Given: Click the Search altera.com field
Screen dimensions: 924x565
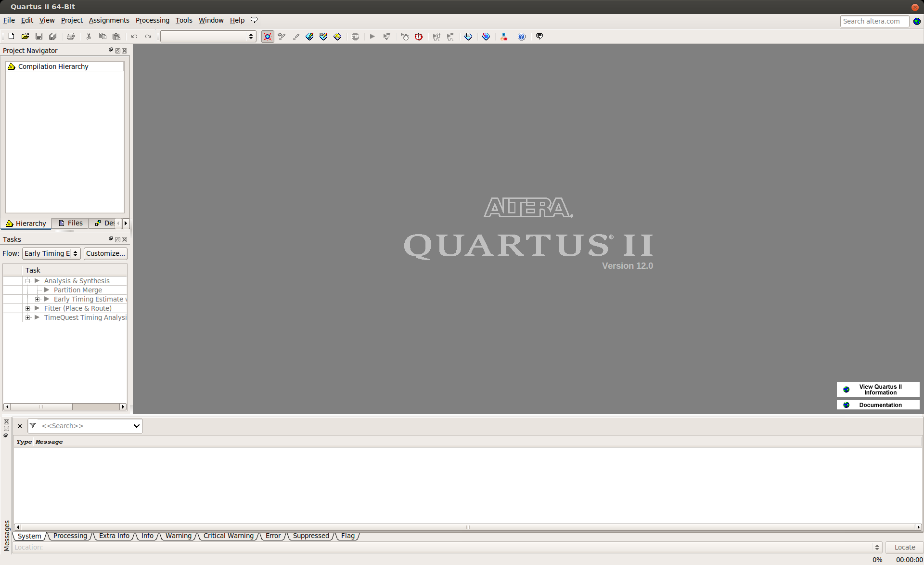Looking at the screenshot, I should click(x=873, y=21).
